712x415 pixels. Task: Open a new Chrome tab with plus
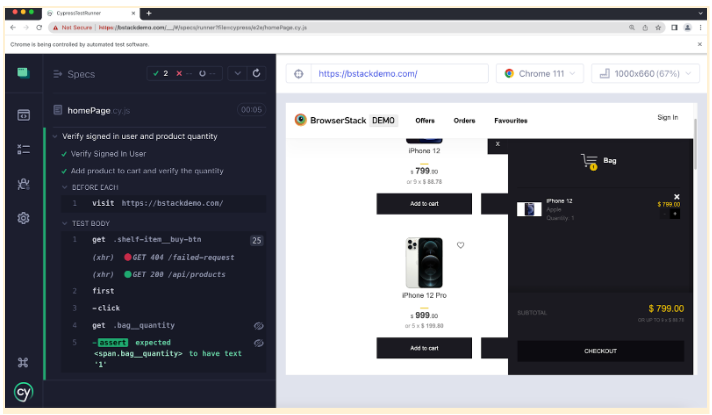(148, 13)
